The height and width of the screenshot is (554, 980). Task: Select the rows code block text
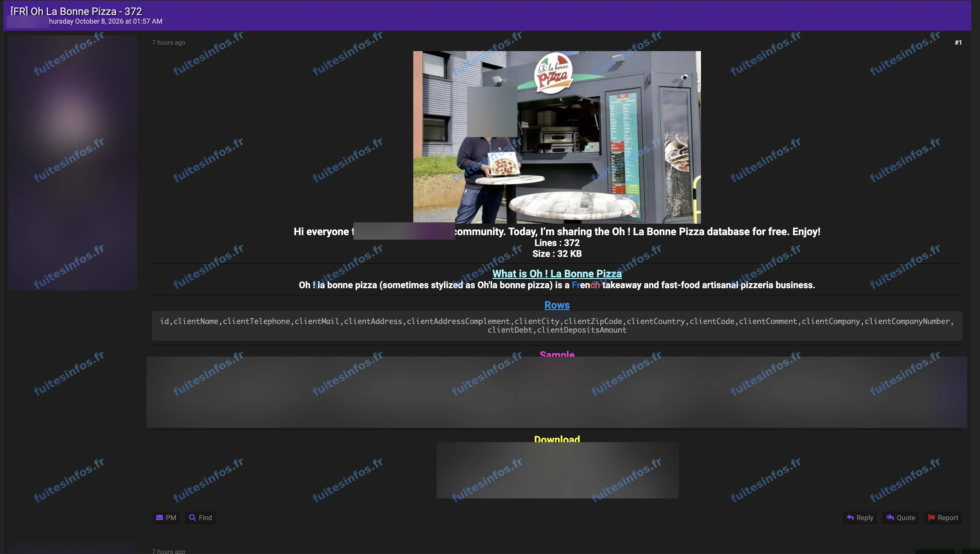[557, 326]
